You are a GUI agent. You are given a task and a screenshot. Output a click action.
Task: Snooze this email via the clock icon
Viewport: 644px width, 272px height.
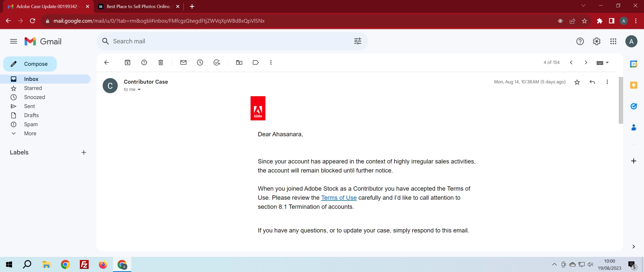[x=200, y=62]
